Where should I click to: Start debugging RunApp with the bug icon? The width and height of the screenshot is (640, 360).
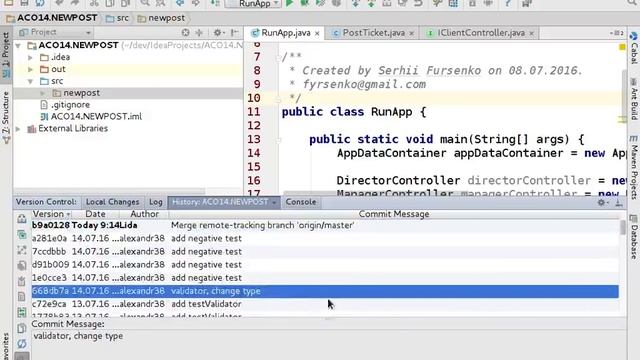[x=304, y=3]
